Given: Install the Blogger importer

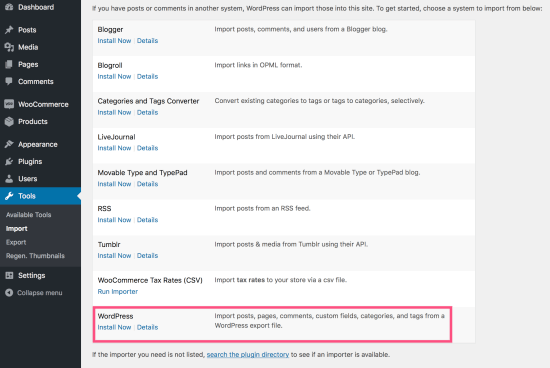Looking at the screenshot, I should coord(114,41).
